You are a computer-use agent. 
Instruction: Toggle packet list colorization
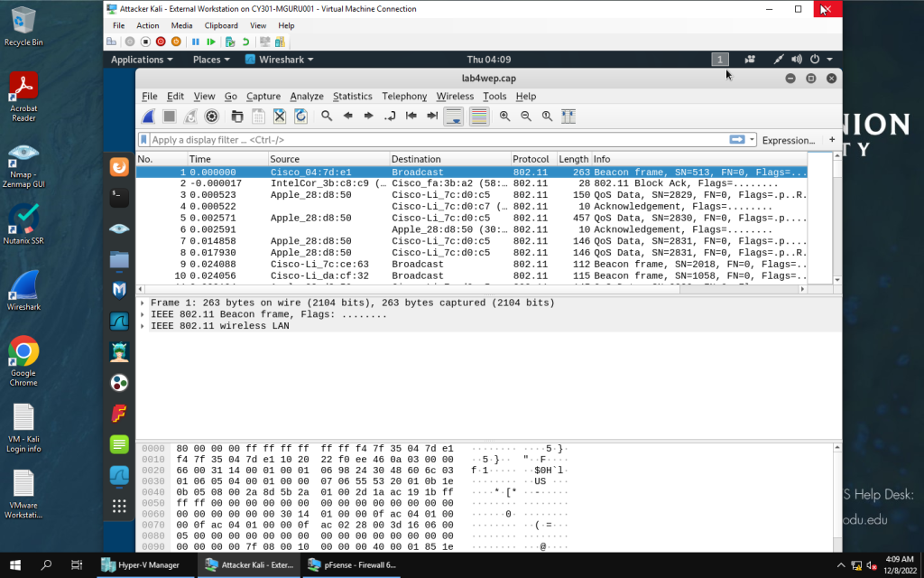coord(479,117)
